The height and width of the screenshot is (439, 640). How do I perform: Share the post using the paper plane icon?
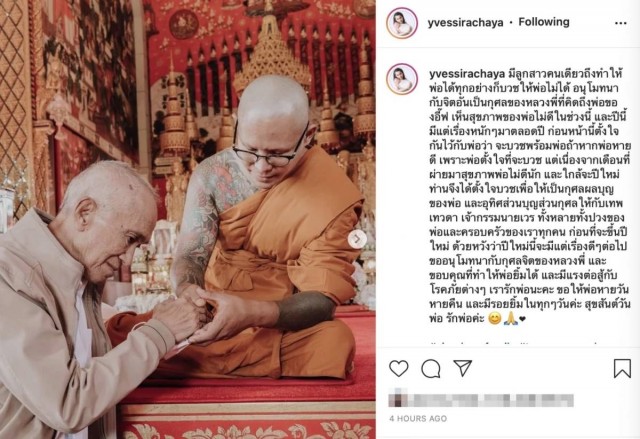(x=462, y=368)
